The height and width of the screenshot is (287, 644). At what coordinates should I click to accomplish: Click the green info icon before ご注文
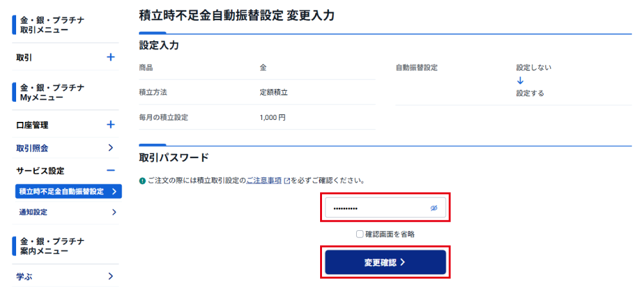click(142, 181)
